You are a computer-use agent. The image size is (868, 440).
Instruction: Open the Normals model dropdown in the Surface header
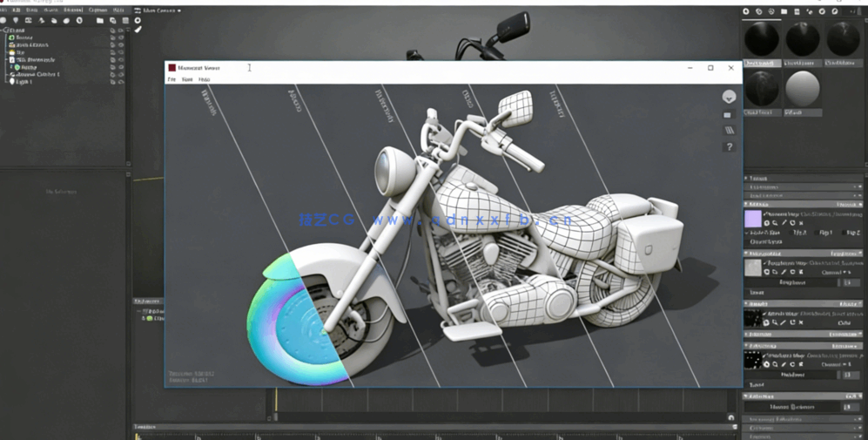coord(851,205)
